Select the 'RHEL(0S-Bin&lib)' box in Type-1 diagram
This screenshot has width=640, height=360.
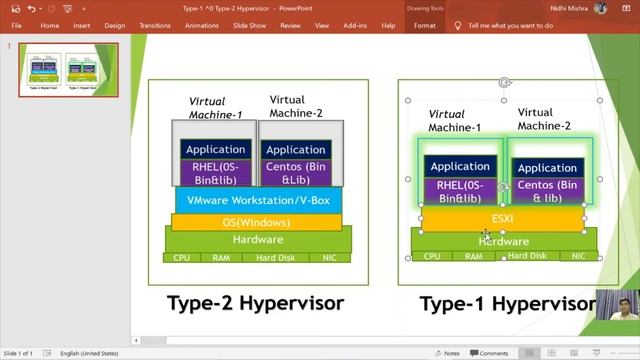tap(460, 191)
